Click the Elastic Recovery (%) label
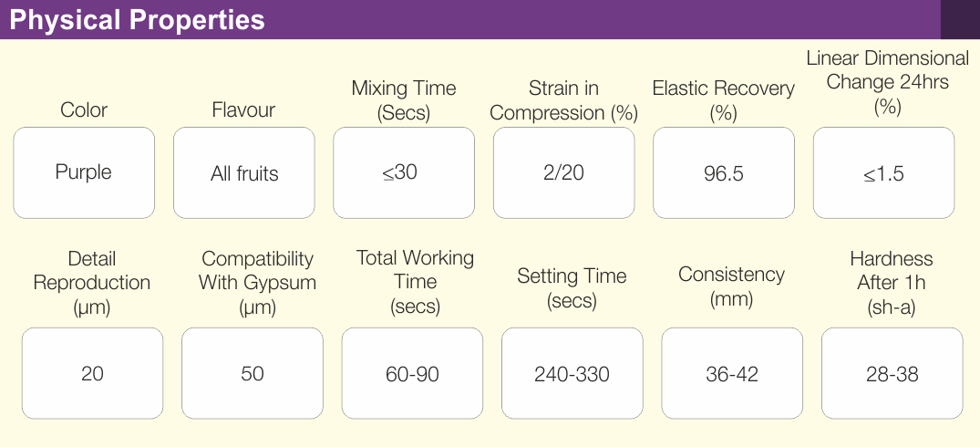The image size is (980, 447). pos(723,100)
